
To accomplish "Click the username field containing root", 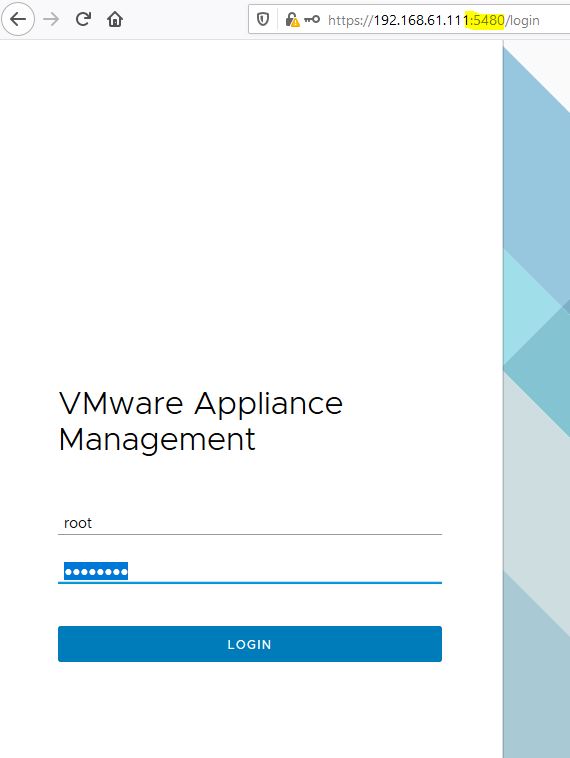I will [x=249, y=523].
